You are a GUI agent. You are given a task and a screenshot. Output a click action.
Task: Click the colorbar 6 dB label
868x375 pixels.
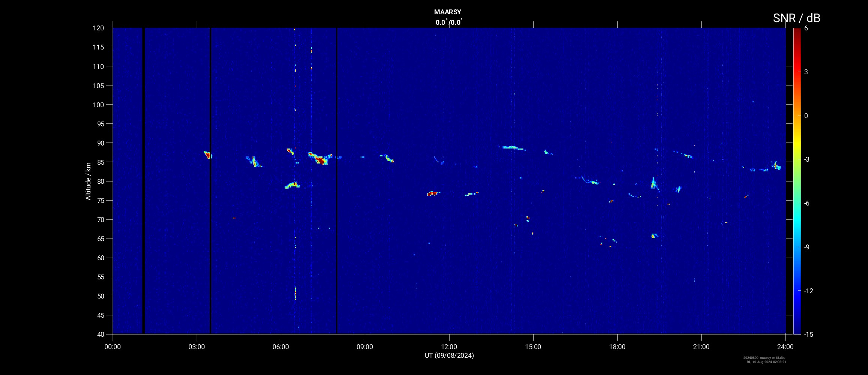click(x=806, y=28)
